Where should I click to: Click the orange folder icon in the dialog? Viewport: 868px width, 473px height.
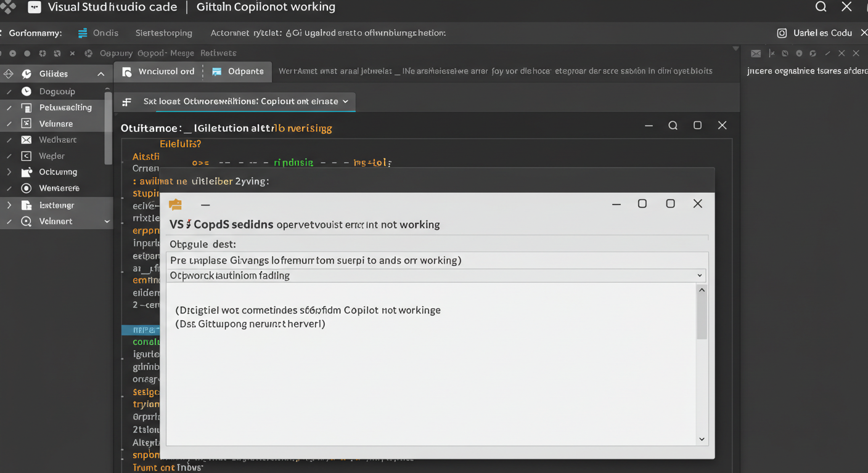tap(176, 204)
